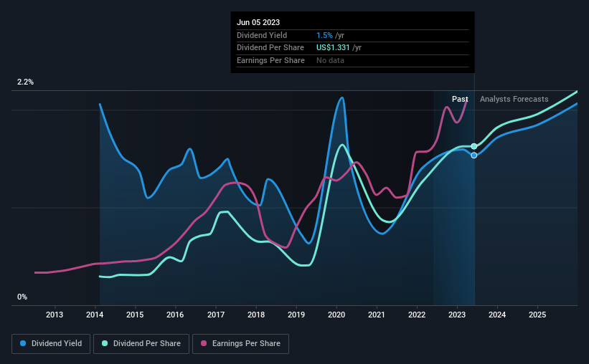Click the tooltip Earnings Per Share row label
This screenshot has height=364, width=589.
click(271, 60)
